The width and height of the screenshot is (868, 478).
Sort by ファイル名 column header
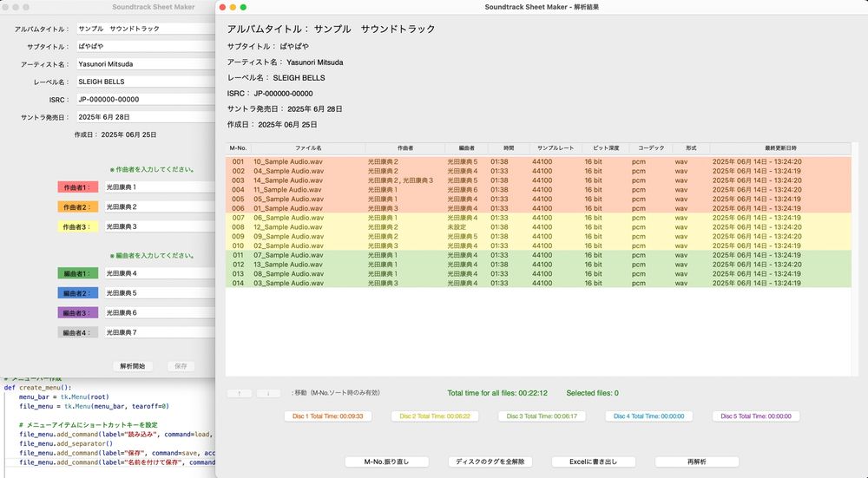point(308,148)
